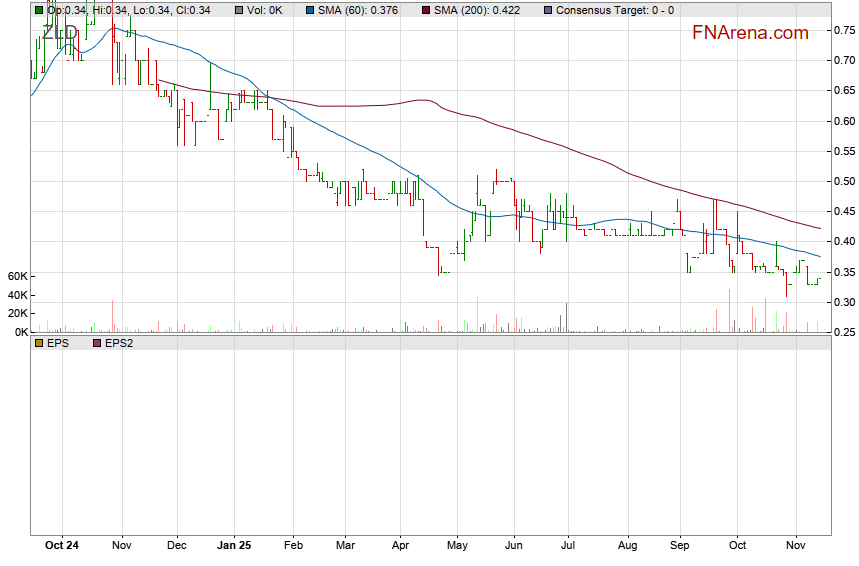Image resolution: width=859 pixels, height=566 pixels.
Task: Toggle the SMA (200): 0.422 legend label
Action: (x=476, y=10)
